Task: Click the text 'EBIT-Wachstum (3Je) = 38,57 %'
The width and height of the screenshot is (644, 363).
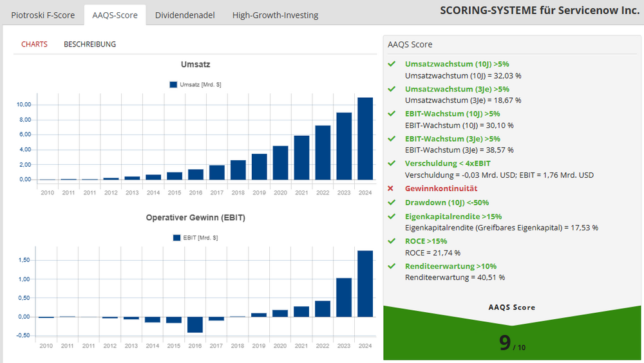Action: pos(459,150)
